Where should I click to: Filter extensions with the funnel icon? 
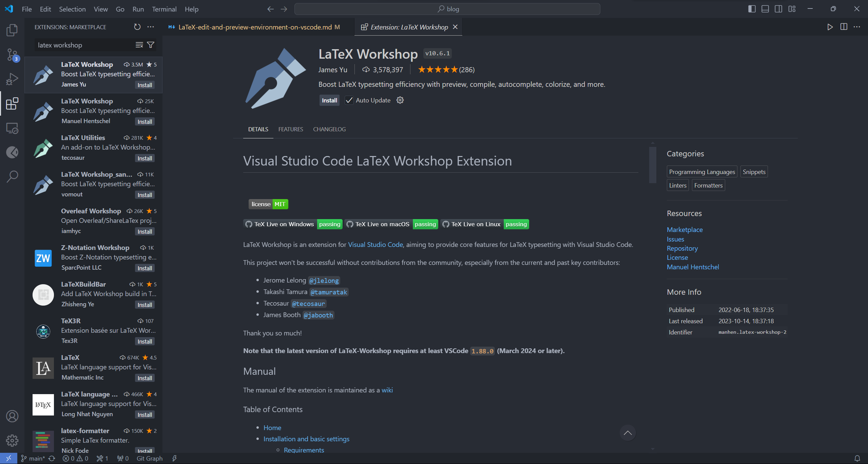pyautogui.click(x=151, y=45)
